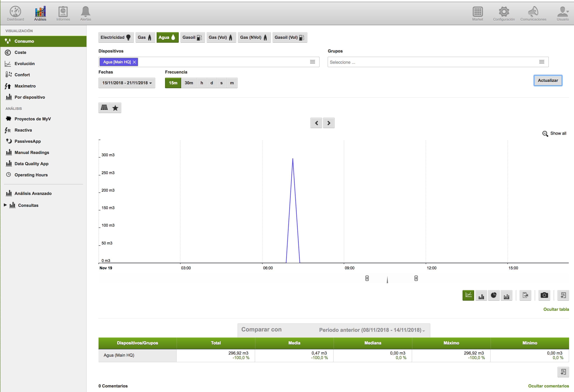Click Ocultar tabla link
Image resolution: width=574 pixels, height=392 pixels.
(556, 309)
